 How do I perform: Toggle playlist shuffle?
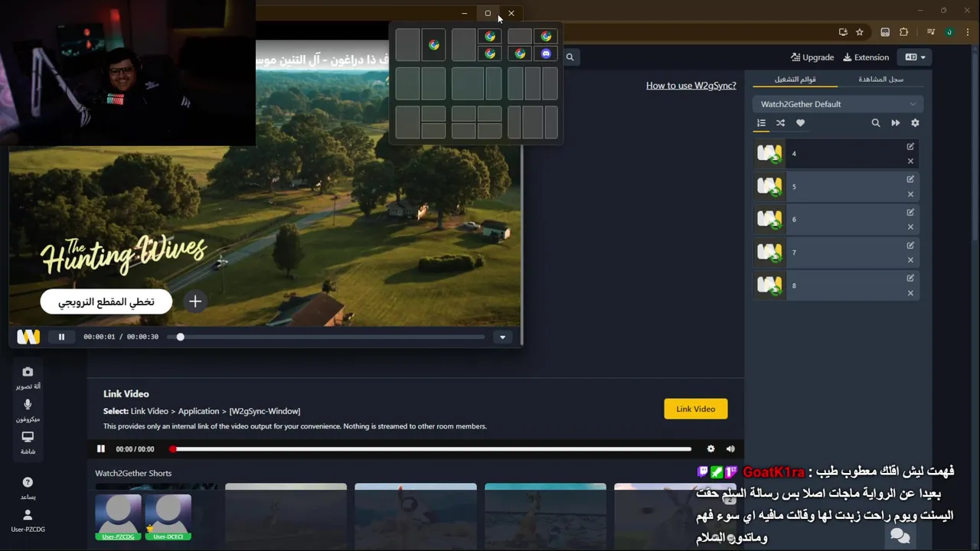coord(780,123)
